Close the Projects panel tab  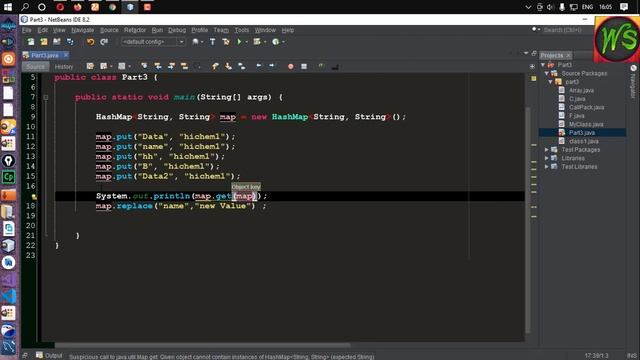[x=568, y=56]
